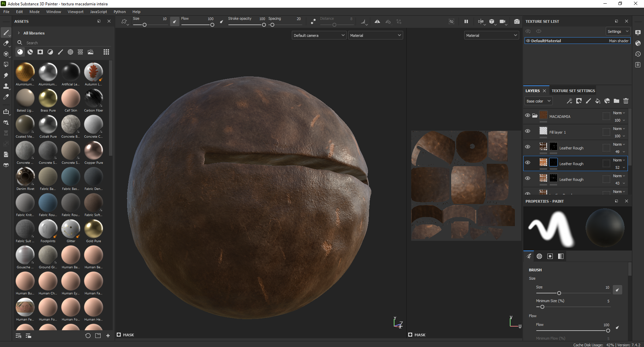Create a new folder in layers
The width and height of the screenshot is (644, 347).
point(616,101)
